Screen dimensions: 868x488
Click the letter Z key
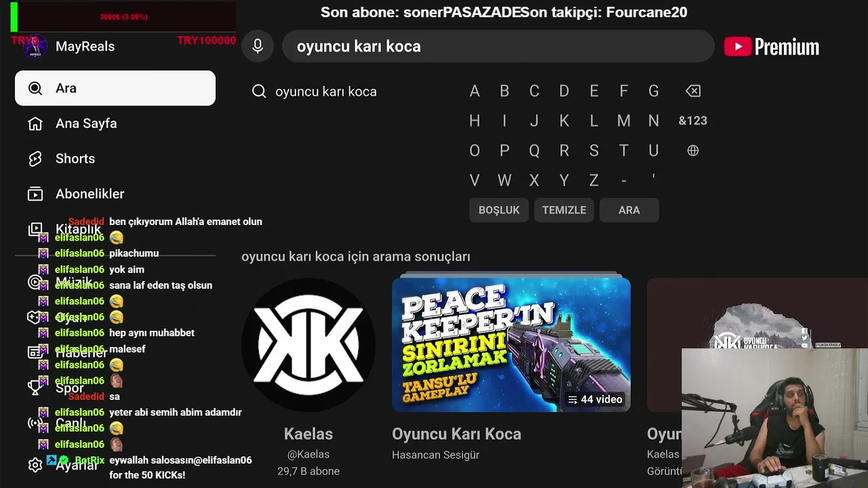[594, 180]
